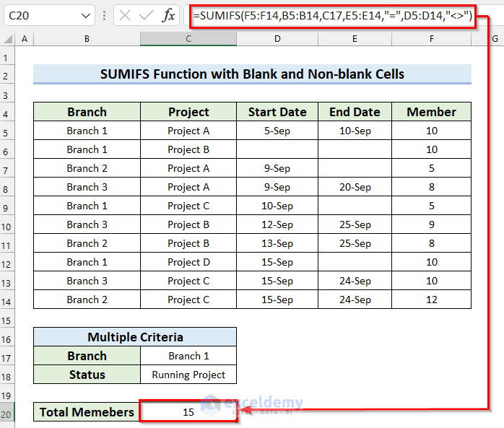This screenshot has height=428, width=504.
Task: Click the member value 10 in row 6
Action: pos(431,149)
